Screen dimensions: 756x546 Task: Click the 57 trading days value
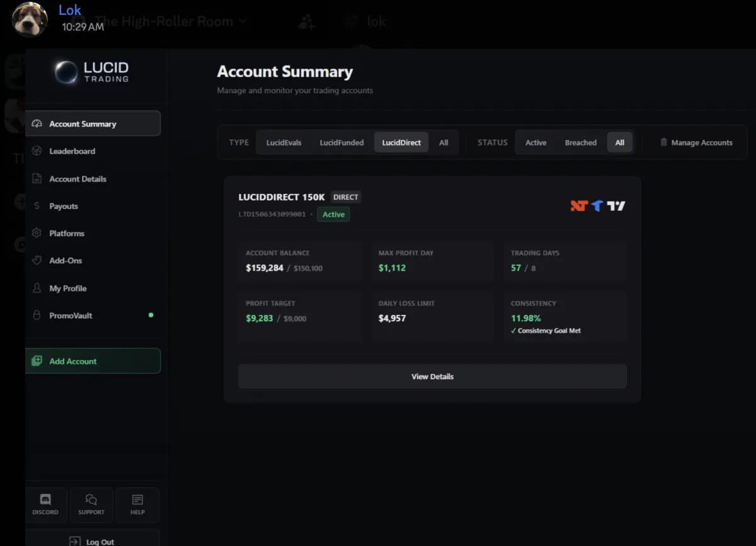(516, 268)
